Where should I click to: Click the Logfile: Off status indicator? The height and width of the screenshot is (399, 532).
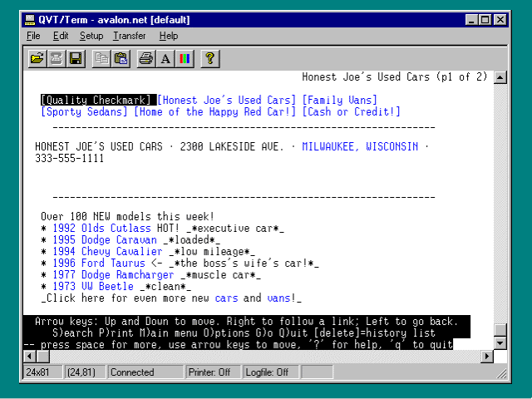(x=267, y=372)
